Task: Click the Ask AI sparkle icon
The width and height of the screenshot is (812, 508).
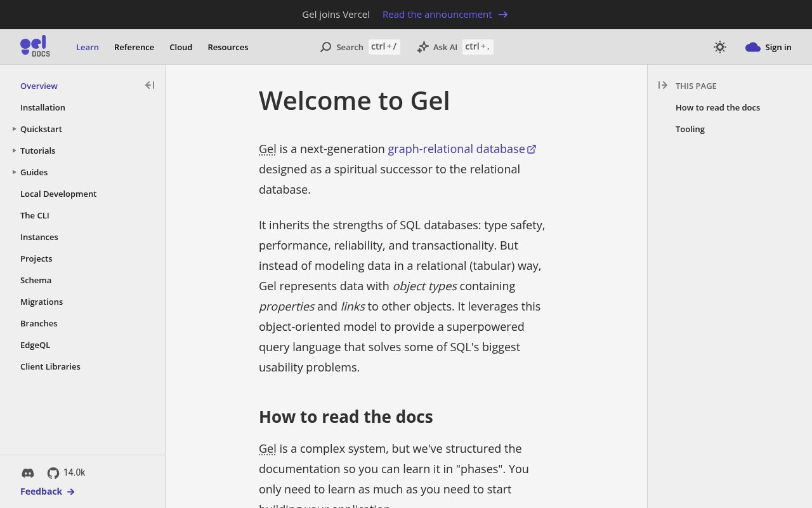Action: coord(422,47)
